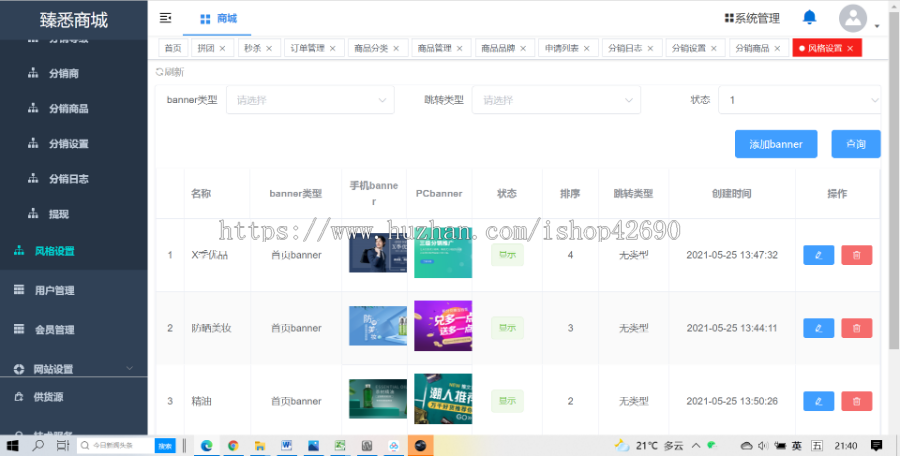Viewport: 900px width, 456px height.
Task: Click the 排序 column header
Action: click(570, 194)
